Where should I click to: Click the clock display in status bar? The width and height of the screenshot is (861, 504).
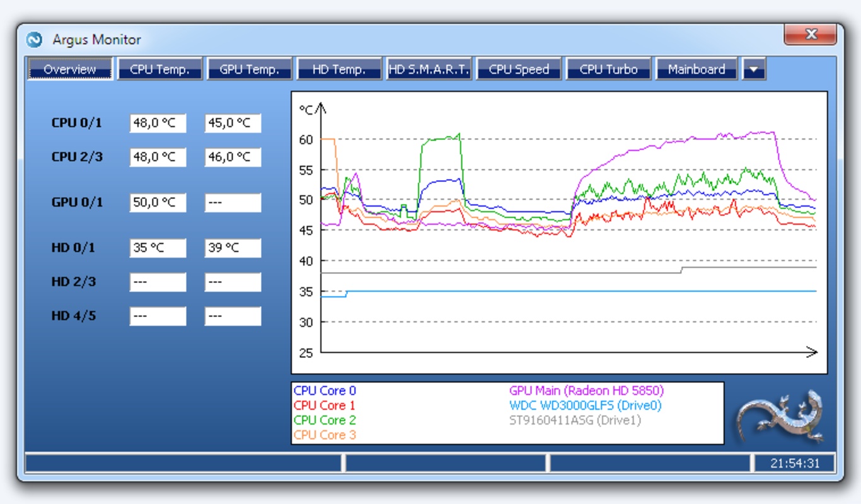tap(795, 463)
